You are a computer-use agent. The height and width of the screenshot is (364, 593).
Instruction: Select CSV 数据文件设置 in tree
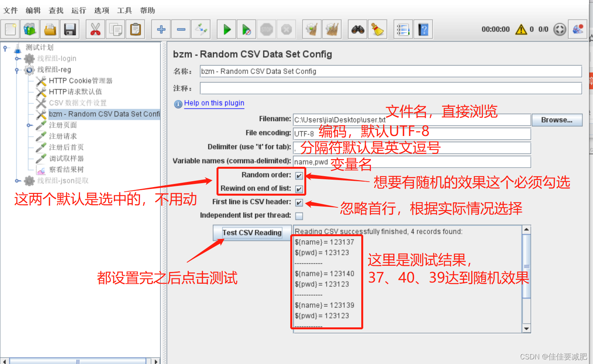pyautogui.click(x=78, y=103)
